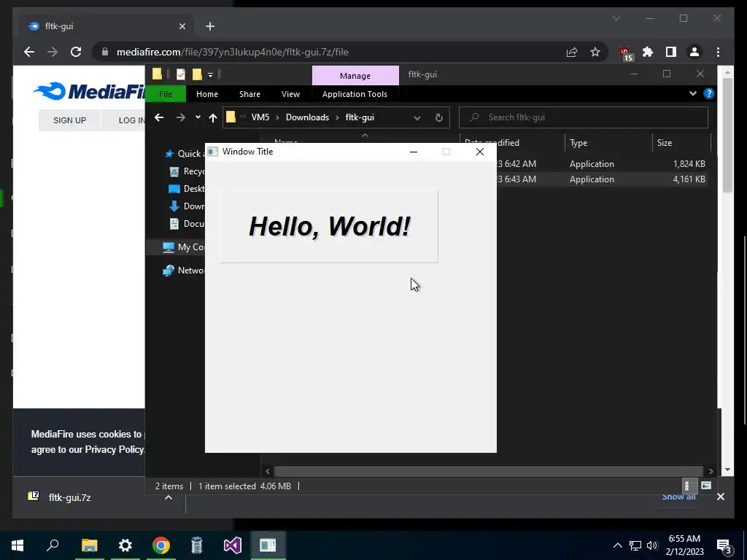Select the Manage contextual tab
Image resolution: width=747 pixels, height=560 pixels.
tap(355, 76)
